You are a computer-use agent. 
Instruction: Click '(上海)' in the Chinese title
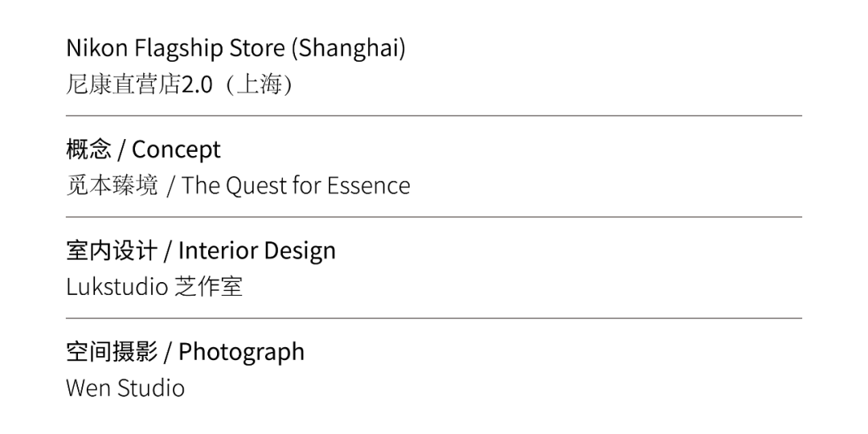[258, 84]
